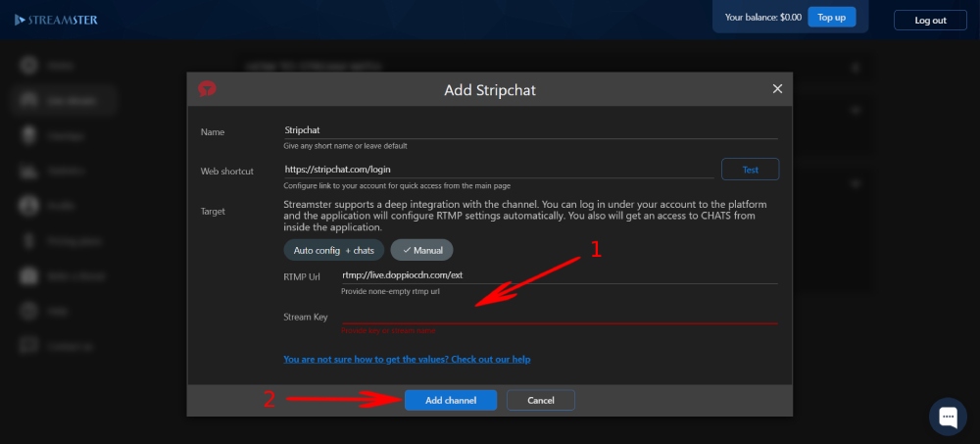The image size is (980, 444).
Task: Click the 'Provide key or stream name' error text
Action: [x=388, y=331]
